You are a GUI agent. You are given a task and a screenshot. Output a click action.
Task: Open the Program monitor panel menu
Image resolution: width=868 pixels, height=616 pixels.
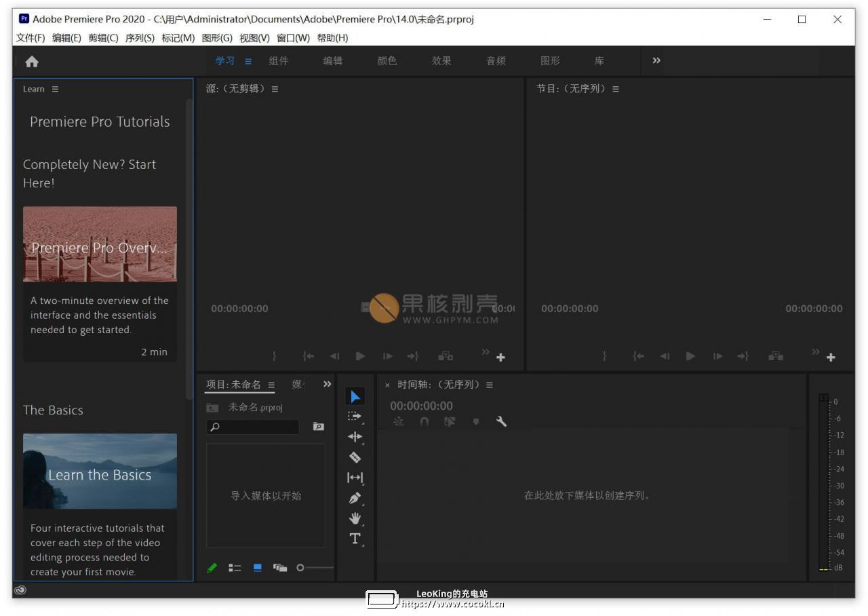tap(616, 89)
